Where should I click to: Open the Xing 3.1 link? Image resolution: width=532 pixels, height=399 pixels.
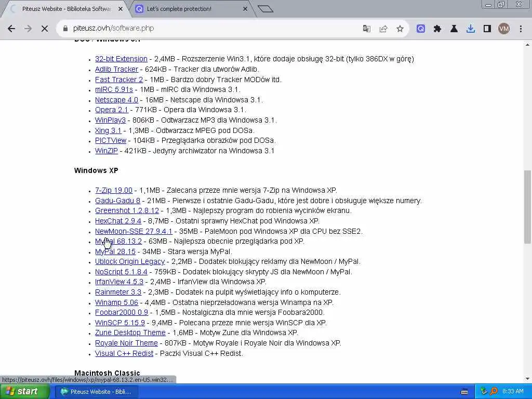point(108,130)
